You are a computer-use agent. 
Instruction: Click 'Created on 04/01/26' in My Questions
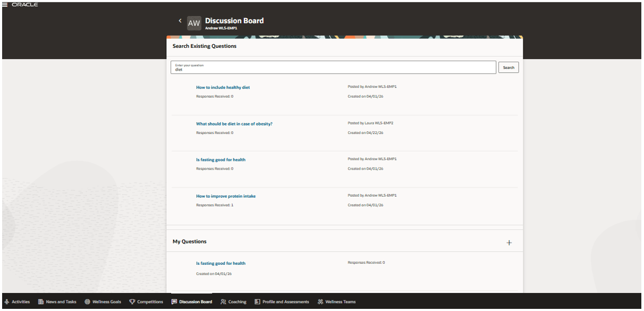pos(214,274)
